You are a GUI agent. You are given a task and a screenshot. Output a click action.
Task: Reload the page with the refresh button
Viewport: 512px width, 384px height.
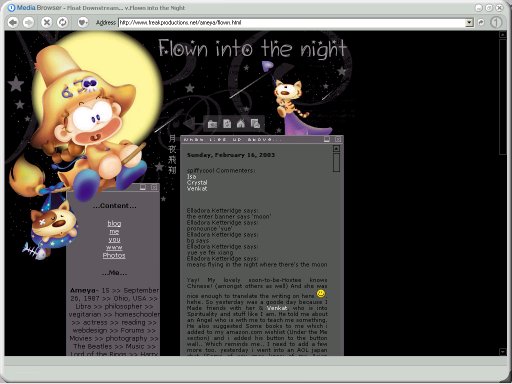coord(62,22)
